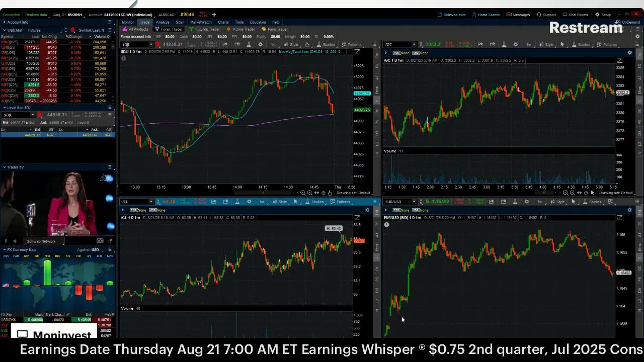644x362 pixels.
Task: Share the $DJI chart
Action: 224,44
